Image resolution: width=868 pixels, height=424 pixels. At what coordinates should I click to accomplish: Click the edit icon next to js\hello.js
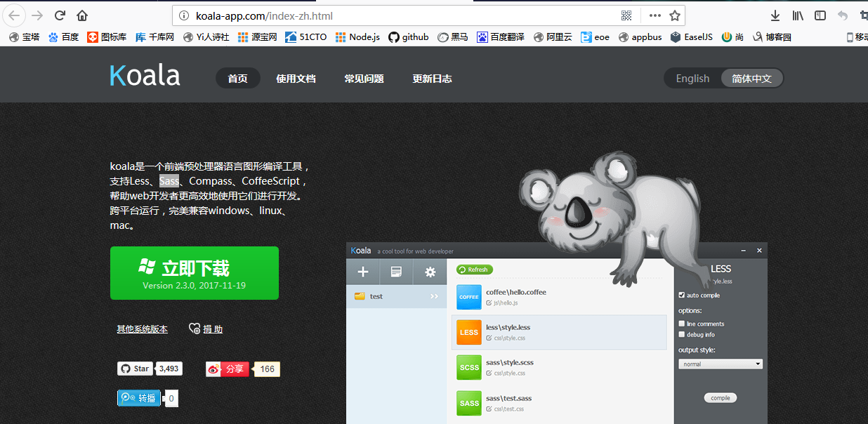pos(489,303)
